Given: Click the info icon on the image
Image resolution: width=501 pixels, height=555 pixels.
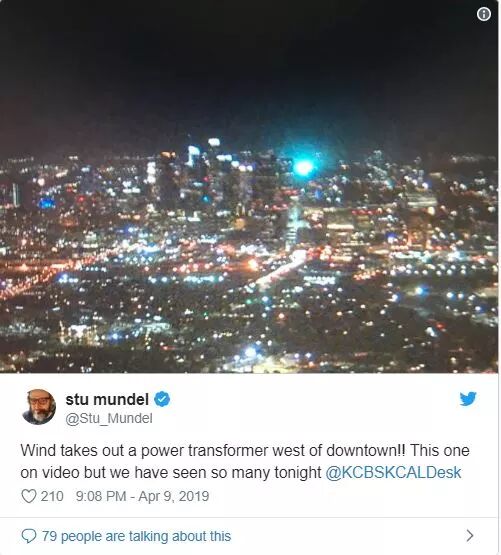Looking at the screenshot, I should (x=484, y=15).
